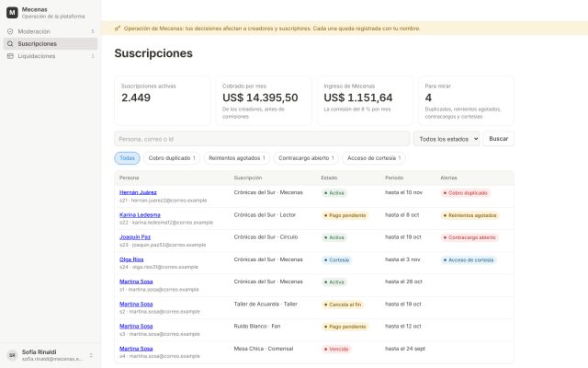Click the Suscripciones page heading

click(153, 53)
